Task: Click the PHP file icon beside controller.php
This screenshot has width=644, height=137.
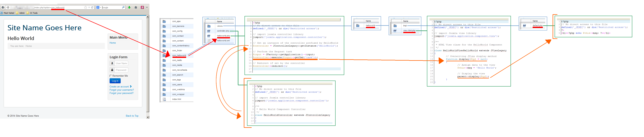Action: click(209, 31)
